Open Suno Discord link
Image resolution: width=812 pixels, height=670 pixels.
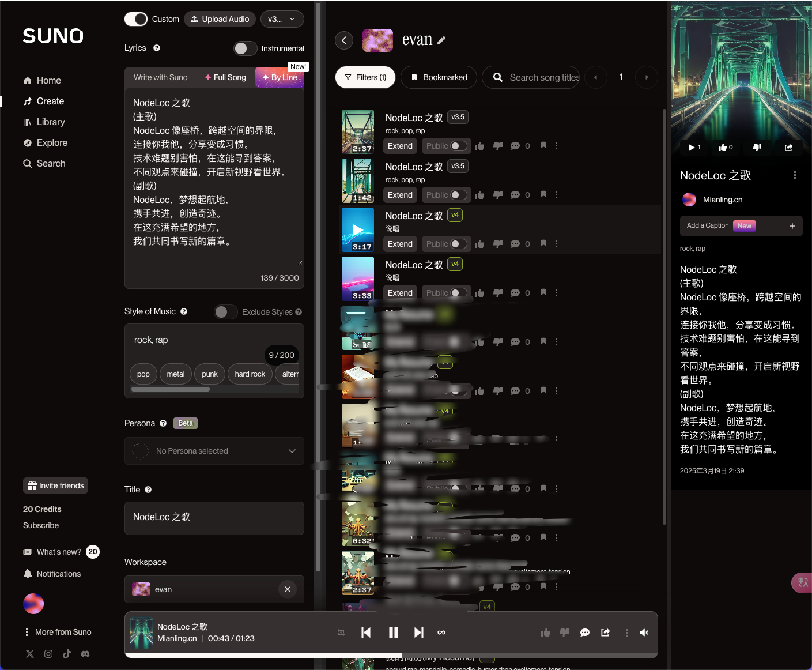(85, 654)
